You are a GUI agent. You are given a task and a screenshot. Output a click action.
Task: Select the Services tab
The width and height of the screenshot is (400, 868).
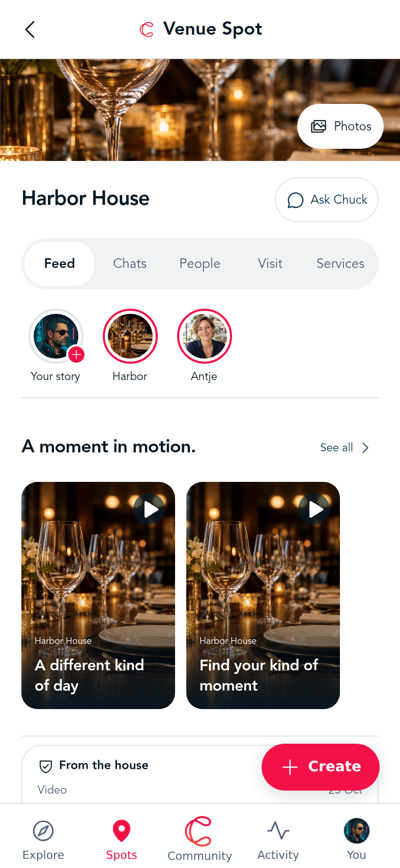[340, 263]
